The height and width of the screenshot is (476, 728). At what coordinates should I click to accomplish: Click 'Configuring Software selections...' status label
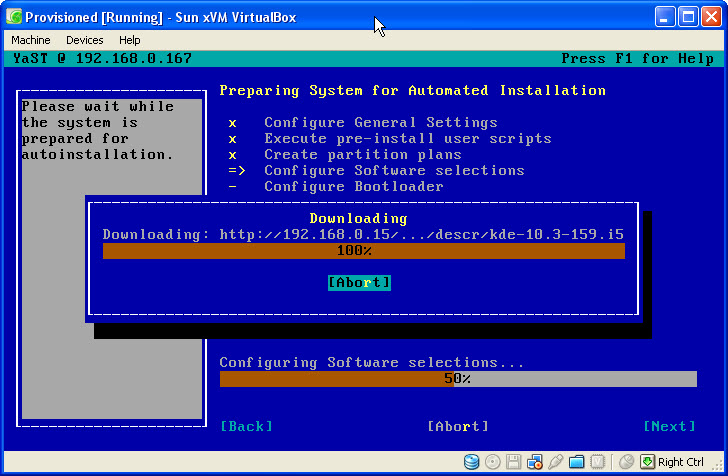point(372,362)
